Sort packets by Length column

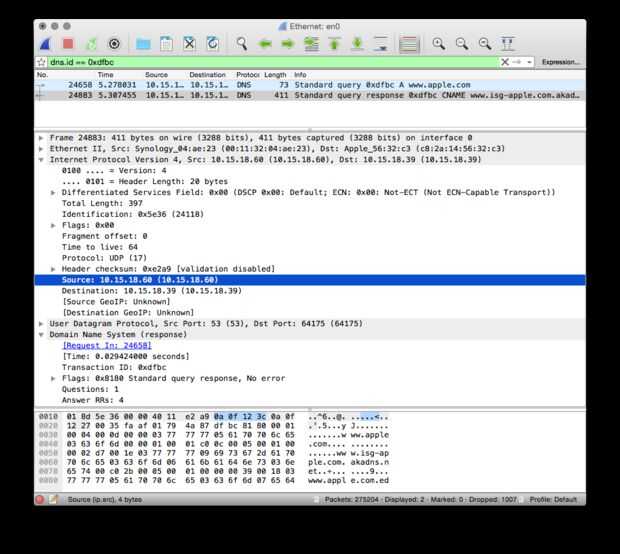pos(275,75)
